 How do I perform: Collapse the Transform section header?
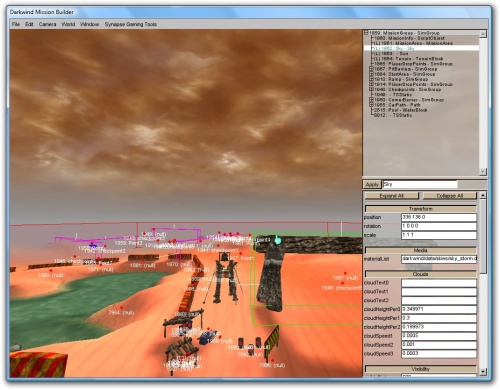[x=421, y=209]
